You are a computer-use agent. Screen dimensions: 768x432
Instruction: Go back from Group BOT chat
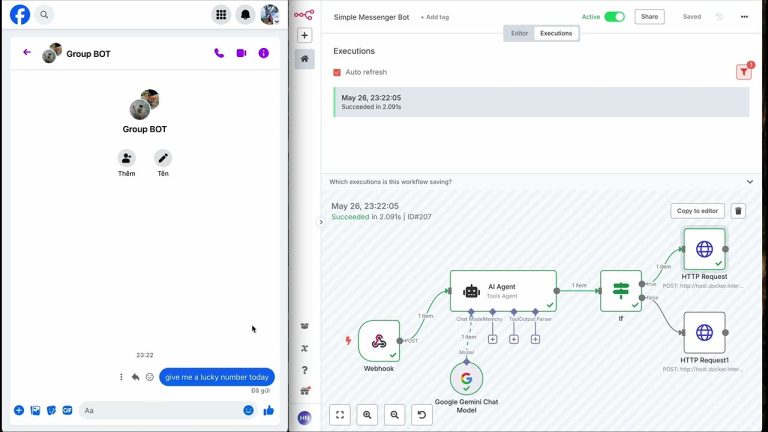click(27, 52)
